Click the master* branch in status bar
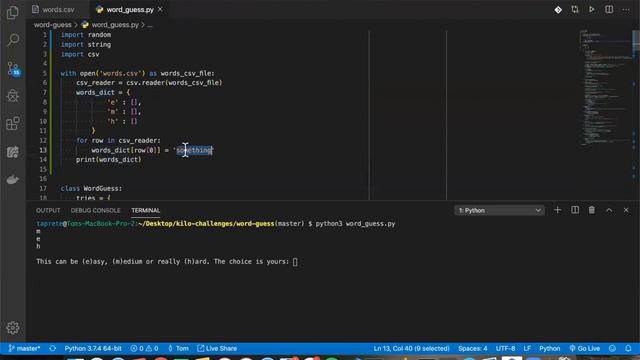640x360 pixels. tap(24, 348)
